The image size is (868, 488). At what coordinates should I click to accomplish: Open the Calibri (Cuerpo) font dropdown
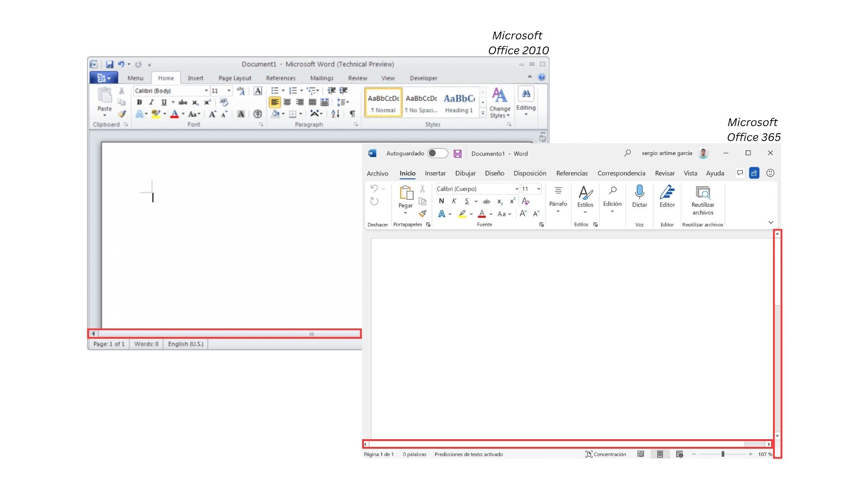point(517,189)
